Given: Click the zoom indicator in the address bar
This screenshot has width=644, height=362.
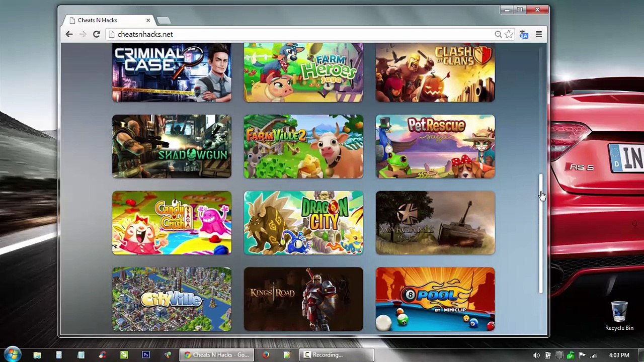Looking at the screenshot, I should (x=498, y=34).
